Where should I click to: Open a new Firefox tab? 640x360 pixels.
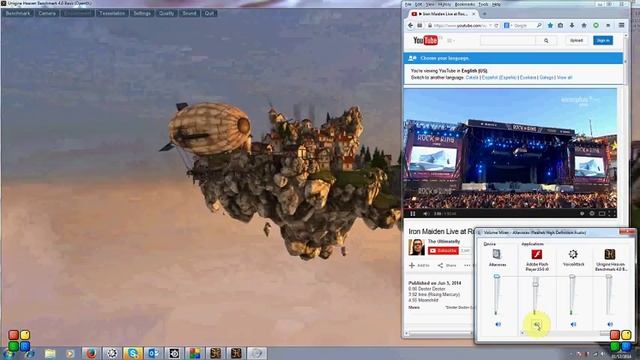pyautogui.click(x=484, y=14)
